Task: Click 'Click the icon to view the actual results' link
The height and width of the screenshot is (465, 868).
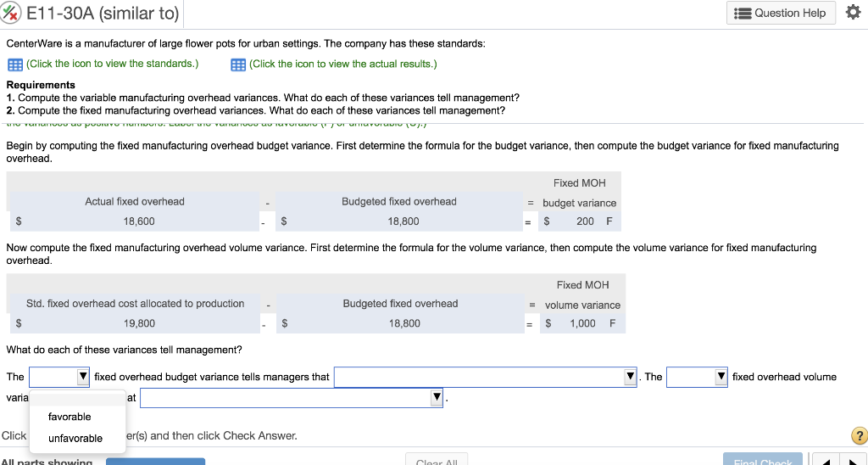Action: coord(343,64)
